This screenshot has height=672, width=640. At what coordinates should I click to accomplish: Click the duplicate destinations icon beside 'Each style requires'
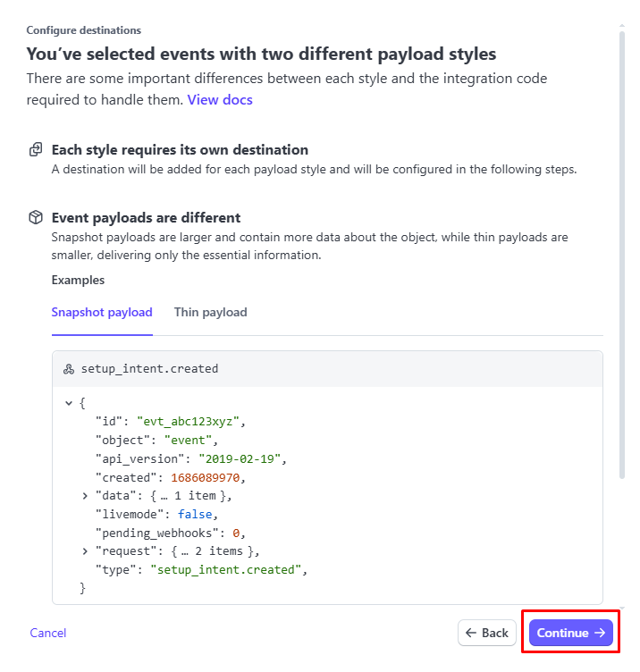(x=36, y=150)
